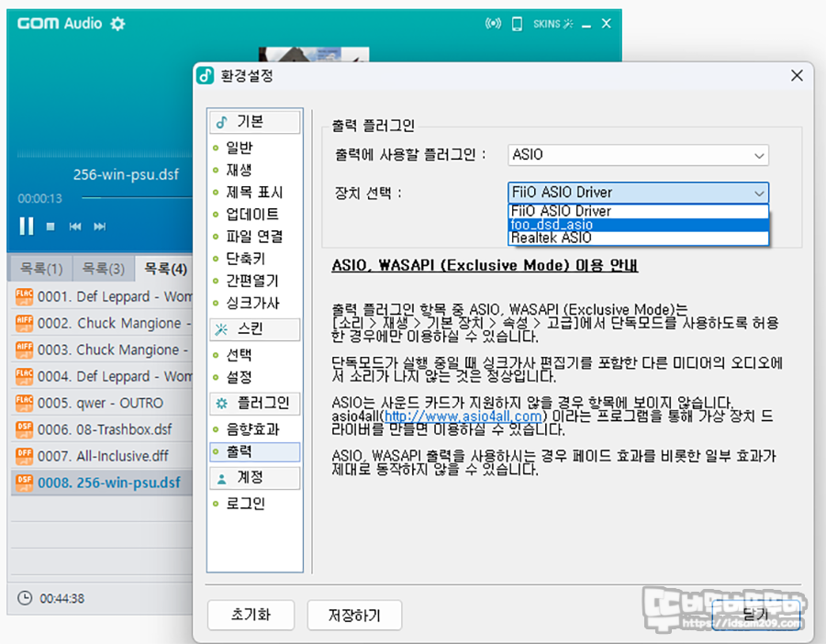Open the 업데이트 settings page
This screenshot has width=826, height=644.
[x=252, y=215]
